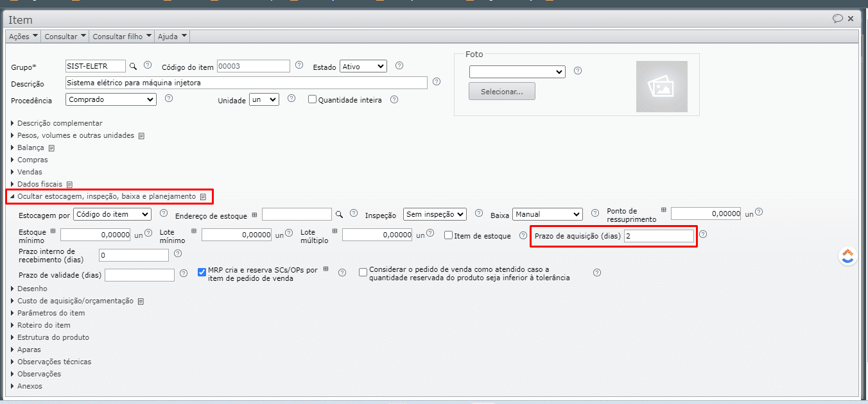Open the Consultar menu

point(64,37)
